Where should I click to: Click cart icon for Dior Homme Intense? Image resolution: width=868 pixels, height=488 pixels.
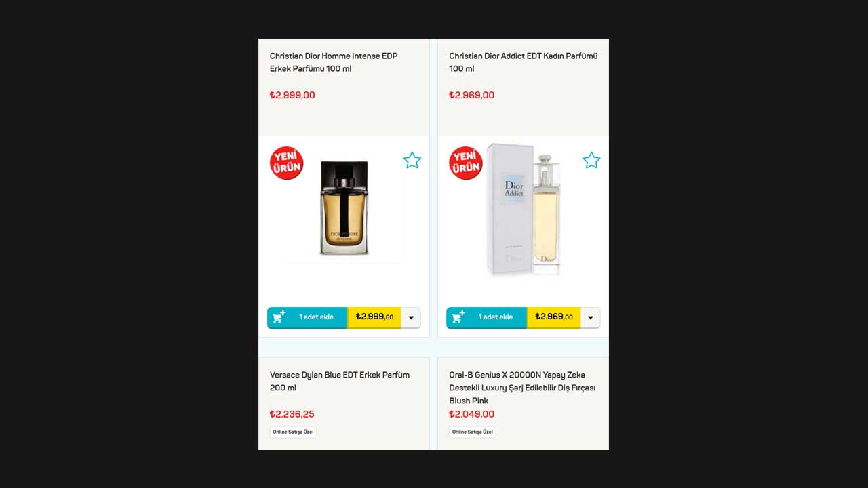tap(279, 317)
